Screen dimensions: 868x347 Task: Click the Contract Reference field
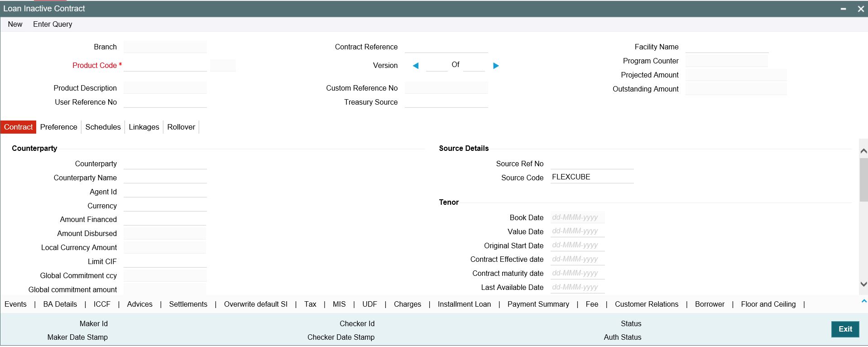click(446, 47)
